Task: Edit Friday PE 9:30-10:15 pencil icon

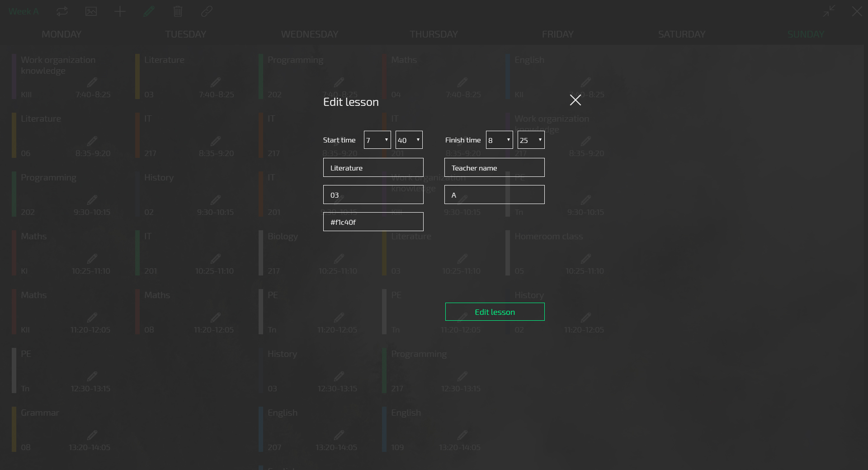Action: click(586, 200)
